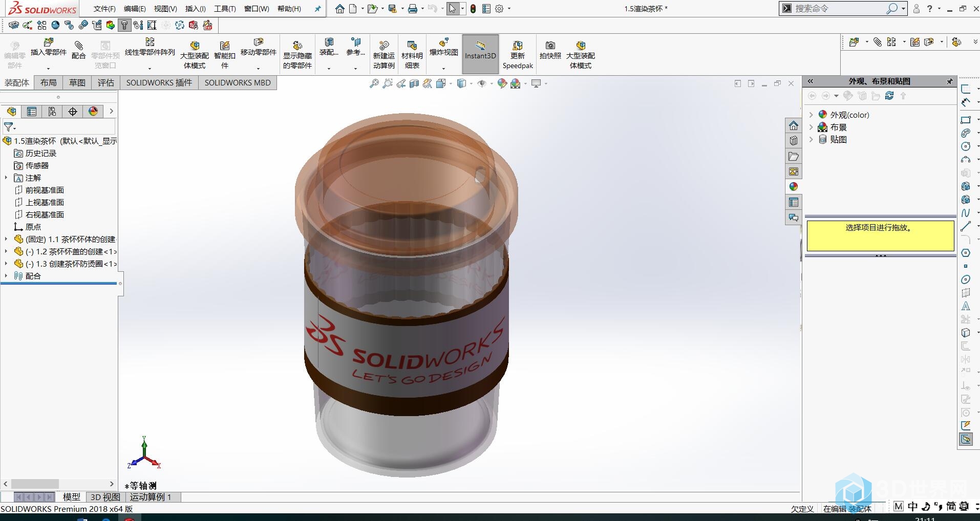Click Update Speedpak (更新 Speedpak) icon
The height and width of the screenshot is (521, 980).
click(x=518, y=46)
